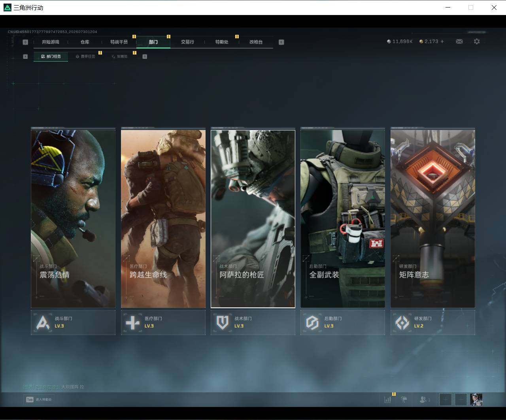This screenshot has height=420, width=506.
Task: Open the 跨越生命线 medical department card
Action: click(163, 218)
